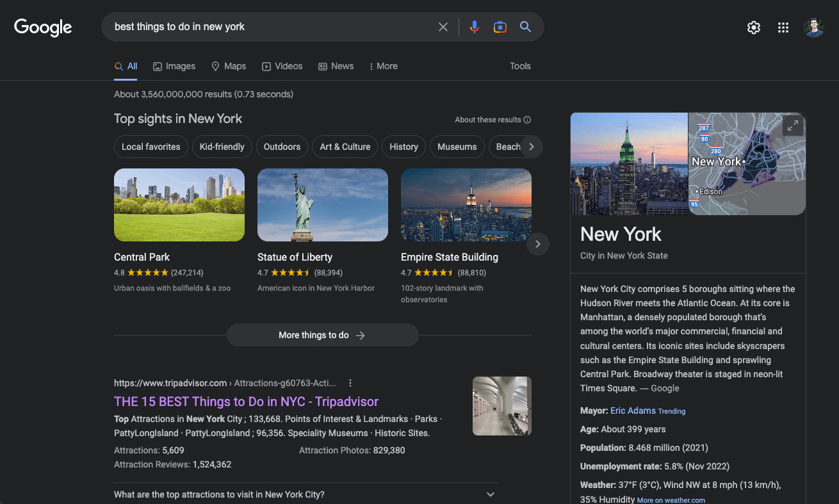
Task: Filter sights by the Beach chip
Action: [x=508, y=147]
